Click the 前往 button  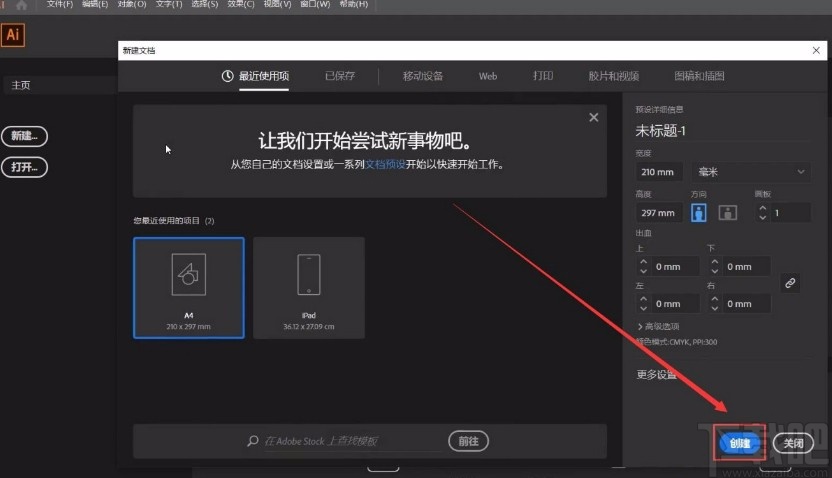pyautogui.click(x=468, y=441)
